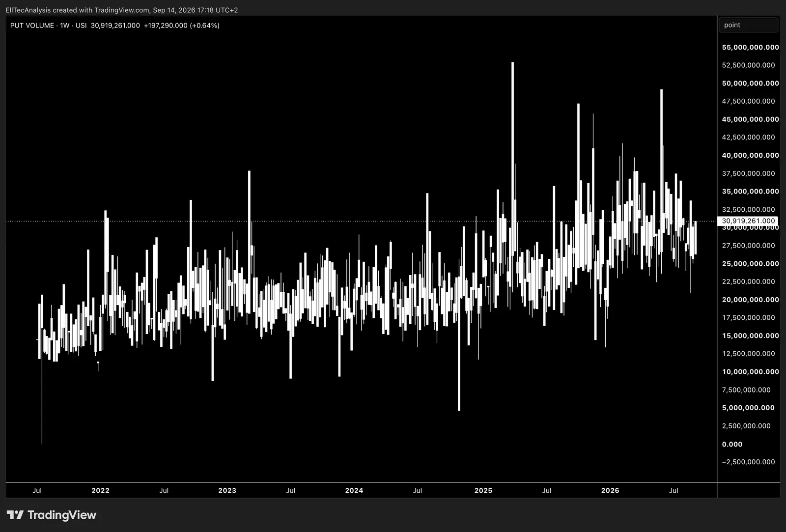The height and width of the screenshot is (532, 786).
Task: Click the 50,000,000.000 axis label
Action: pos(750,83)
